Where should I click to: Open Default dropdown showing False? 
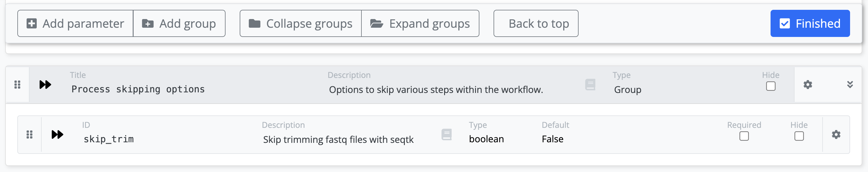click(x=553, y=139)
